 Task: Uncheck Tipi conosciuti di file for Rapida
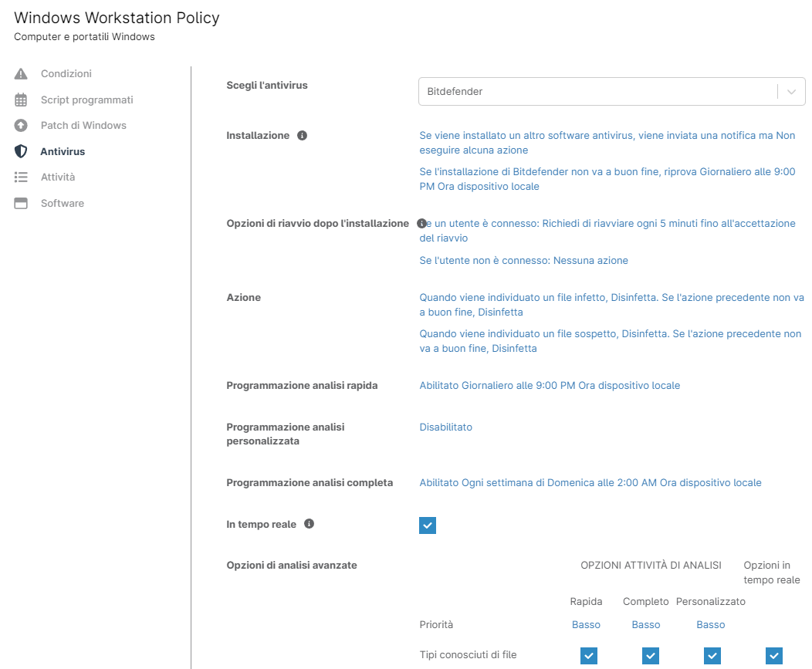pyautogui.click(x=589, y=655)
